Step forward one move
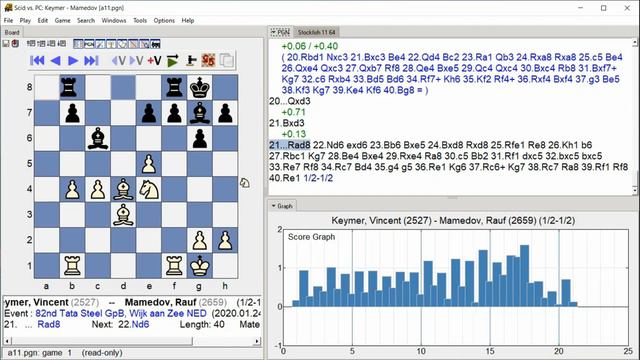Image resolution: width=640 pixels, height=360 pixels. coord(73,60)
